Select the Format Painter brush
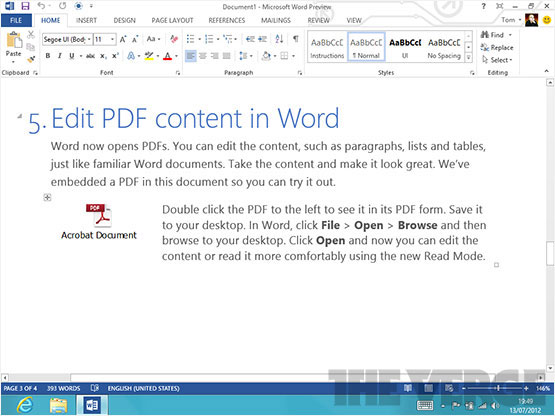The height and width of the screenshot is (416, 555). [31, 59]
